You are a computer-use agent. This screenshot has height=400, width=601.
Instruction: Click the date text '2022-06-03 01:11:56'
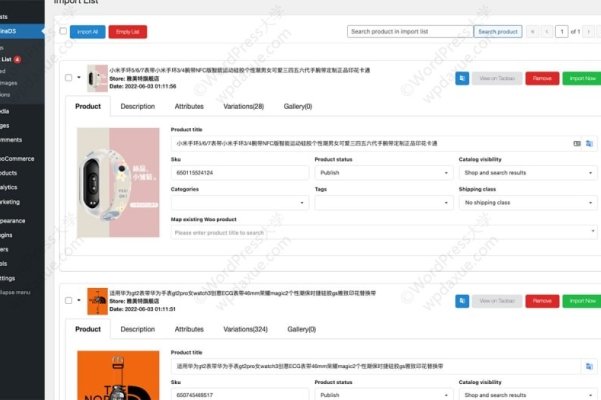pyautogui.click(x=150, y=86)
